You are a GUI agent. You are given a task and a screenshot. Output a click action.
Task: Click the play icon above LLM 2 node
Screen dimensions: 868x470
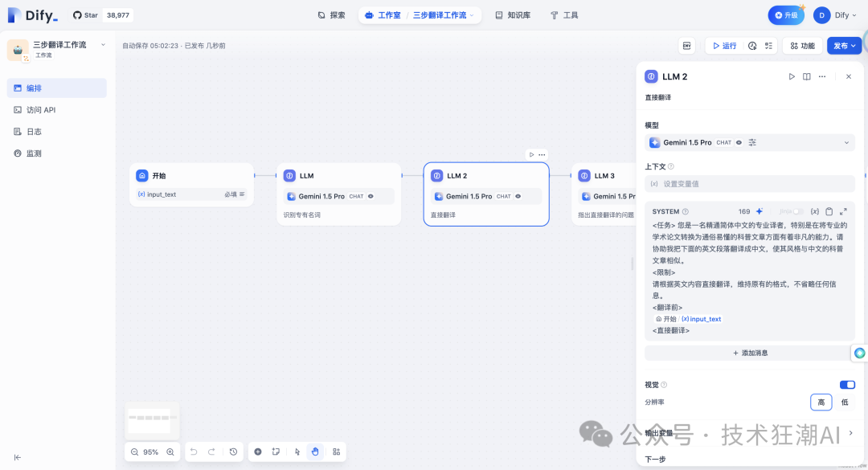531,154
